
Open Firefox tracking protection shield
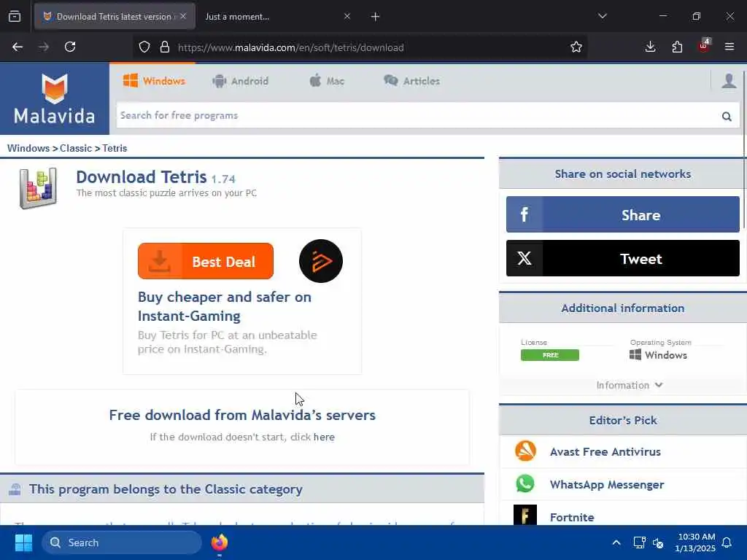coord(144,47)
